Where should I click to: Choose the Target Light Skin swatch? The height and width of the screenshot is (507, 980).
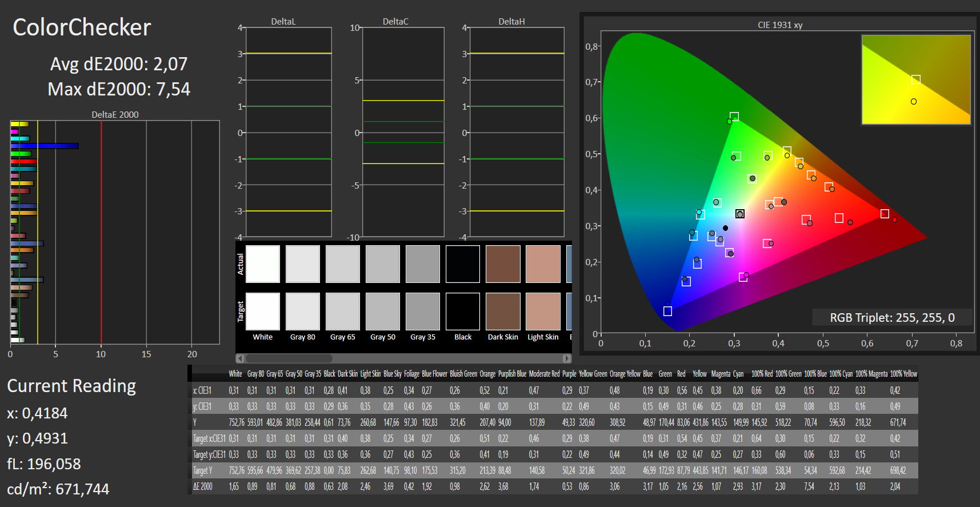click(543, 312)
